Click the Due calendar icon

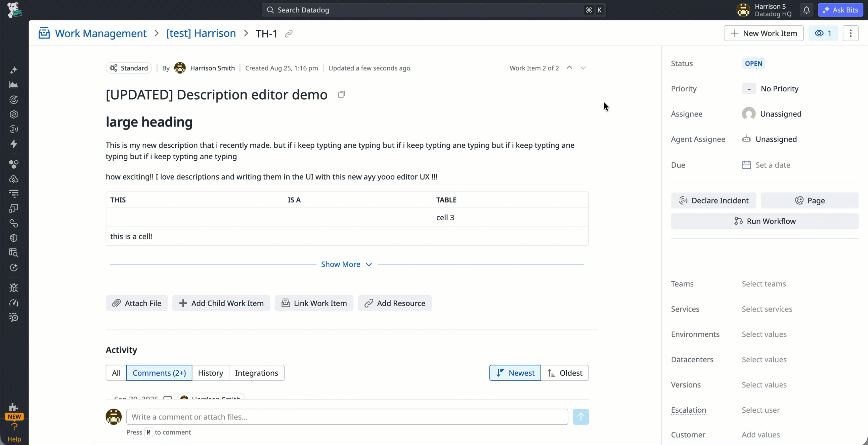pyautogui.click(x=746, y=165)
